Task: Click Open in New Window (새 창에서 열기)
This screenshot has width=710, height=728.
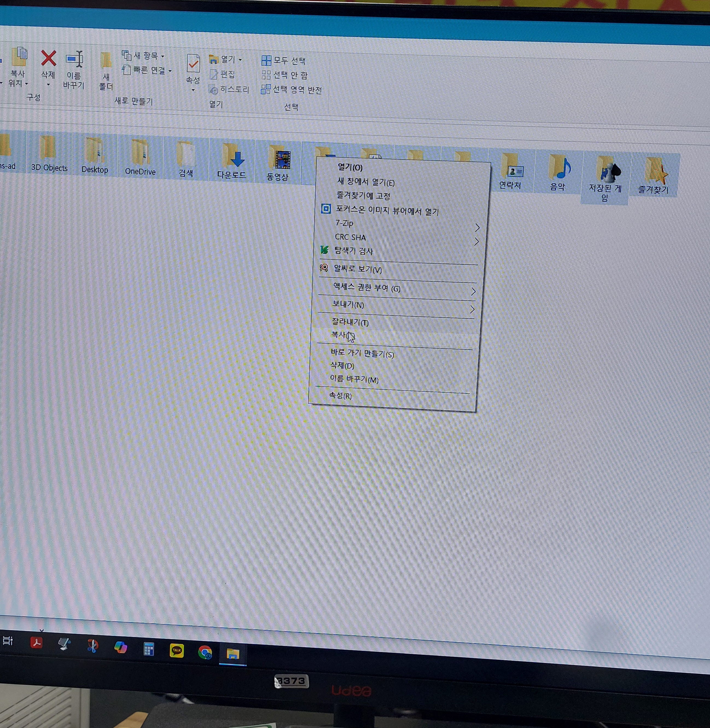Action: [x=365, y=182]
